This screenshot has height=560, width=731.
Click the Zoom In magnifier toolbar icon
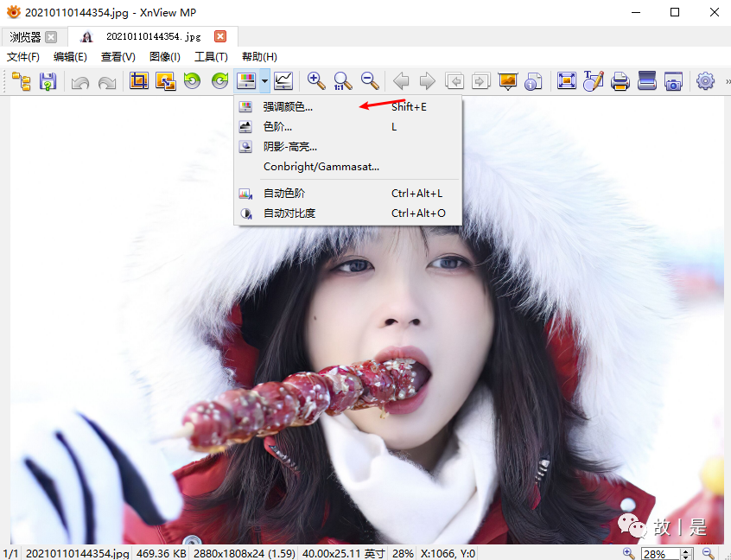316,81
